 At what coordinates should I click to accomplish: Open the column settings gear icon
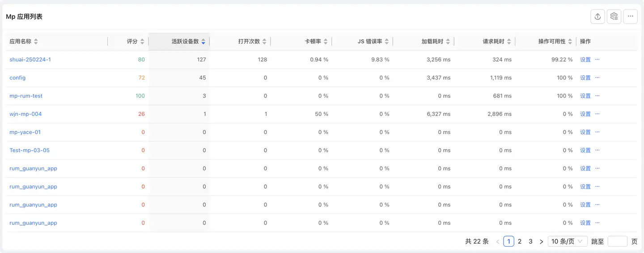pyautogui.click(x=614, y=17)
